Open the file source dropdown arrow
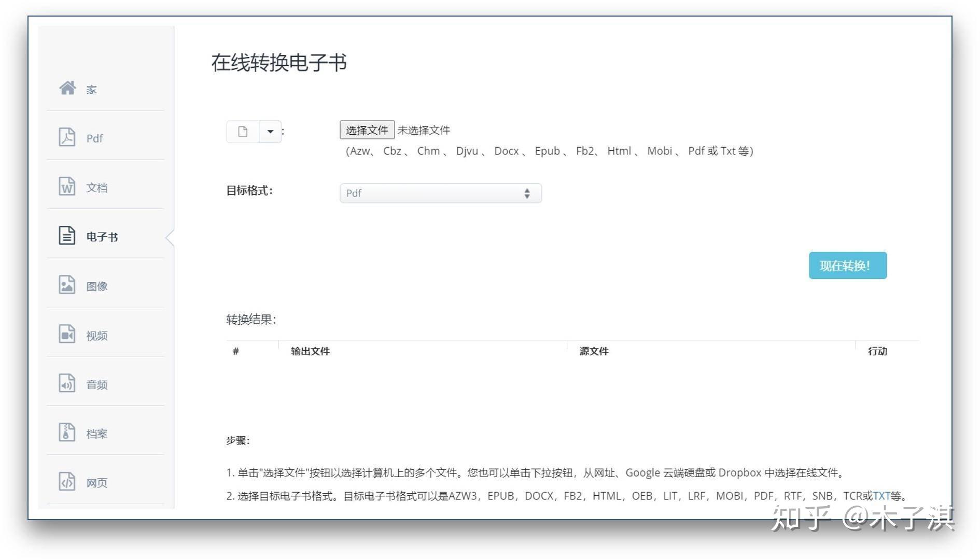Viewport: 980px width, 559px height. [x=270, y=132]
